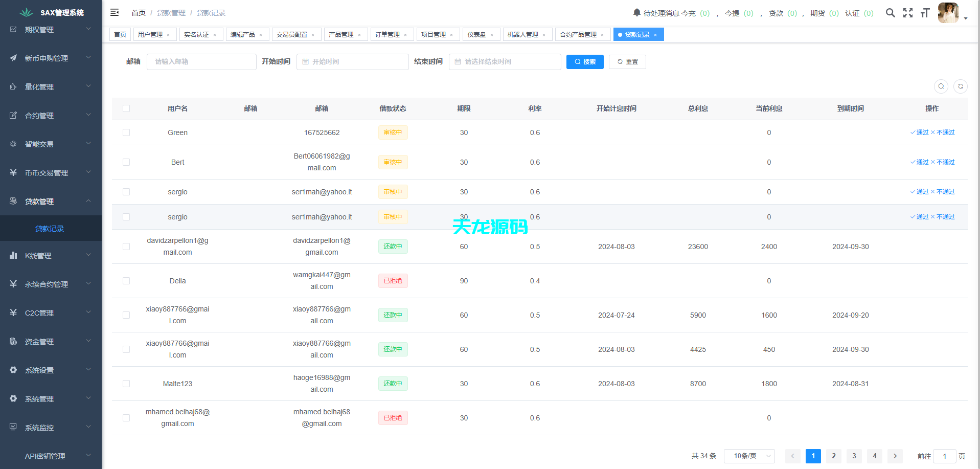Check the checkbox for Green's loan row
This screenshot has width=980, height=469.
(126, 132)
